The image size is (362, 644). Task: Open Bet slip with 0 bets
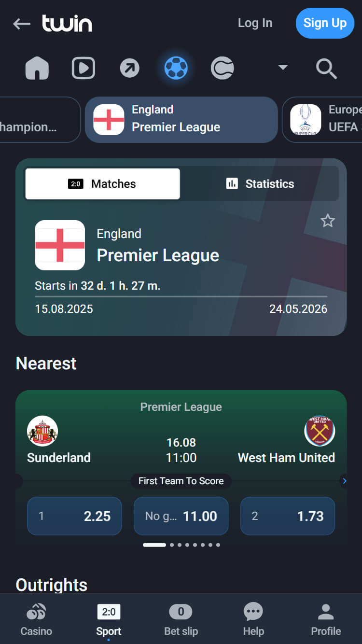coord(181,620)
